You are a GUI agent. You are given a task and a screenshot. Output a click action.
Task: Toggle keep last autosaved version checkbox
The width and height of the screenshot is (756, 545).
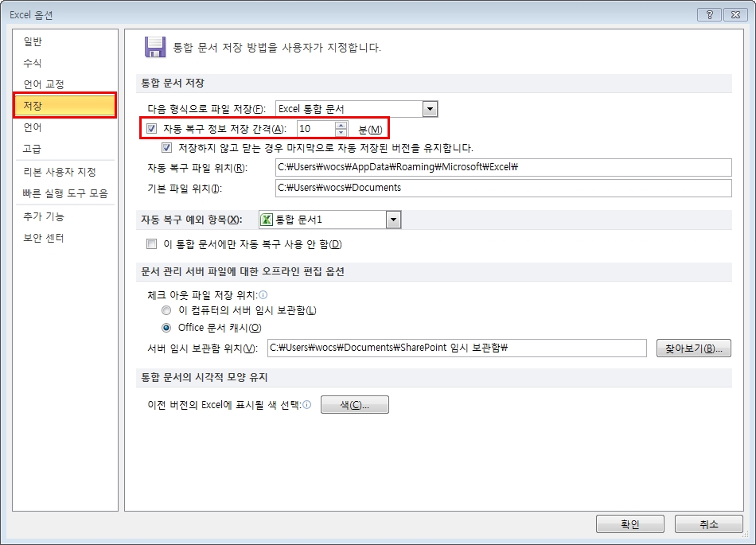[167, 147]
